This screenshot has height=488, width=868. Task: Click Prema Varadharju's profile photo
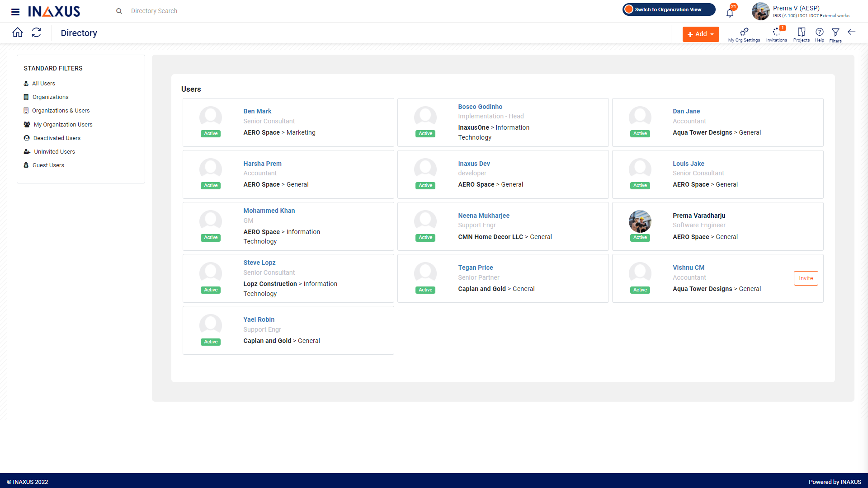[x=640, y=221]
